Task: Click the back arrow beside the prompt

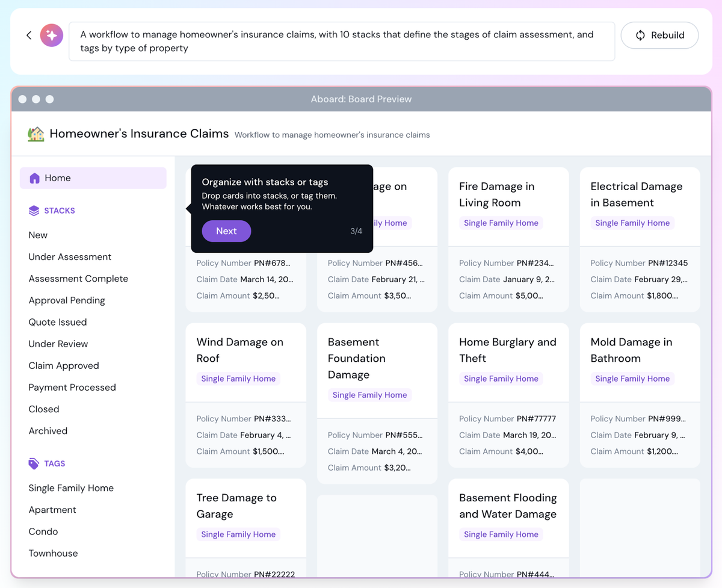Action: pyautogui.click(x=29, y=36)
